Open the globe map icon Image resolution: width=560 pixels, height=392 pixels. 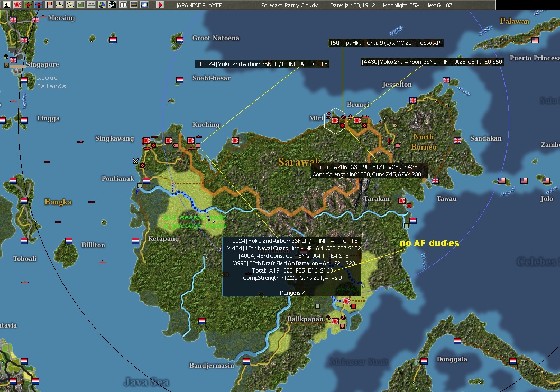(102, 5)
